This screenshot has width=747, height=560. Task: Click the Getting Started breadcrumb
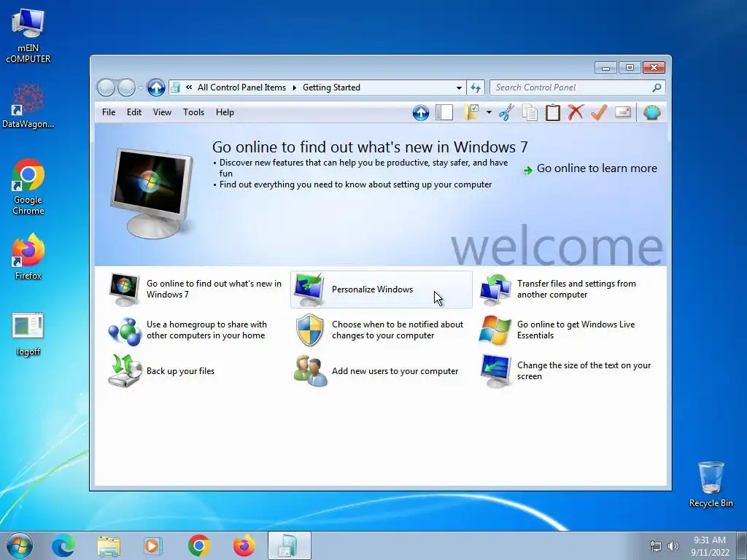click(331, 87)
